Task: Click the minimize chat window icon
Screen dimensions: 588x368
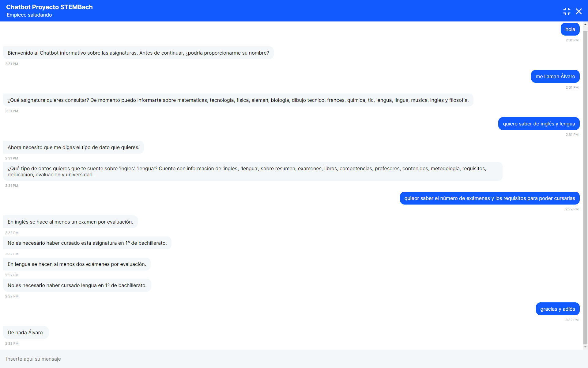Action: 567,11
